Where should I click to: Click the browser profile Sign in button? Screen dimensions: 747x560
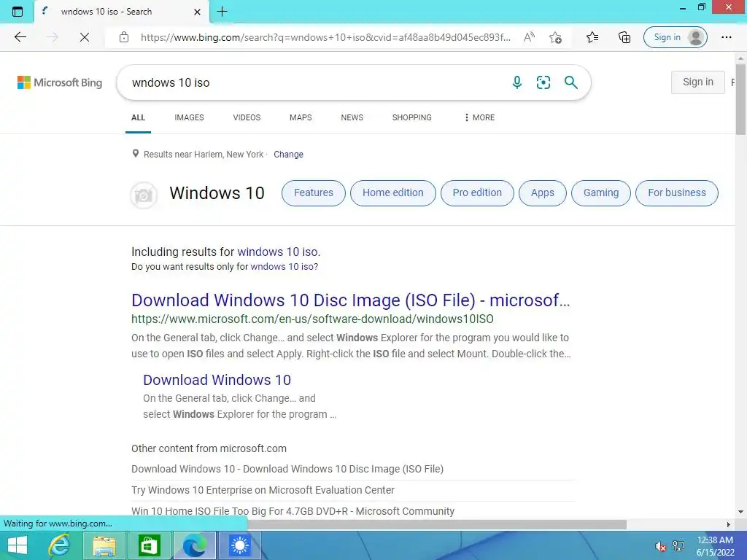click(675, 37)
